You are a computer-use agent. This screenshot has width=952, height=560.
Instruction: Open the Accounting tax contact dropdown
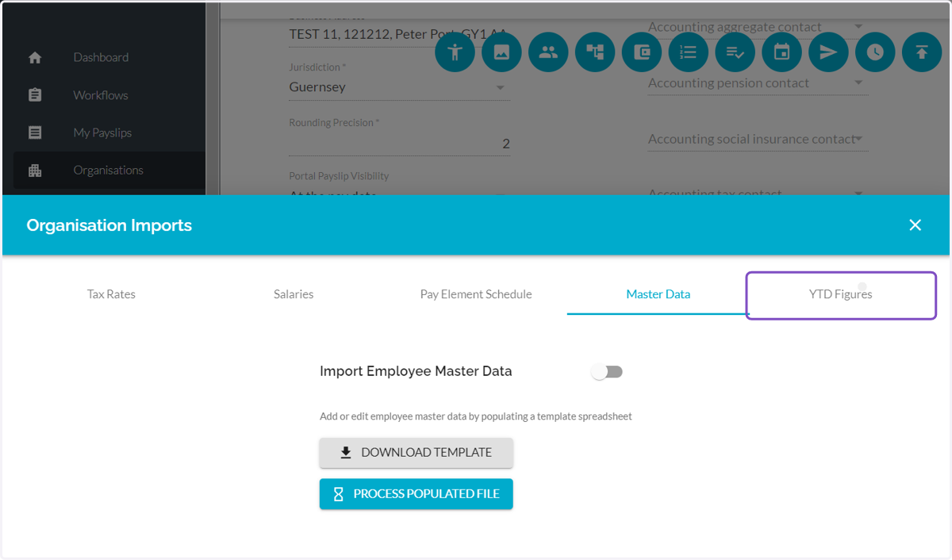point(758,192)
